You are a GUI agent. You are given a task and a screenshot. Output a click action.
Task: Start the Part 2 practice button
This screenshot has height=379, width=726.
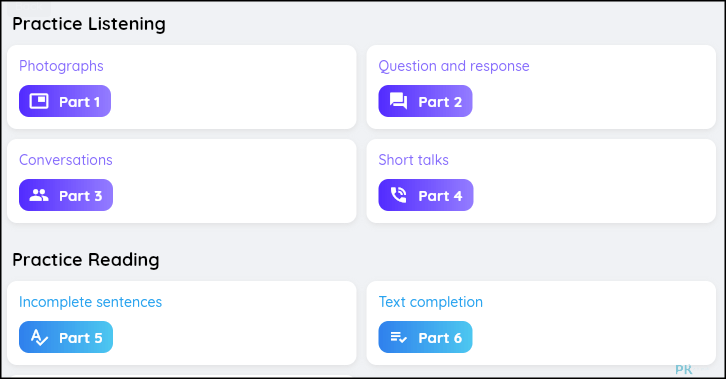pyautogui.click(x=426, y=101)
